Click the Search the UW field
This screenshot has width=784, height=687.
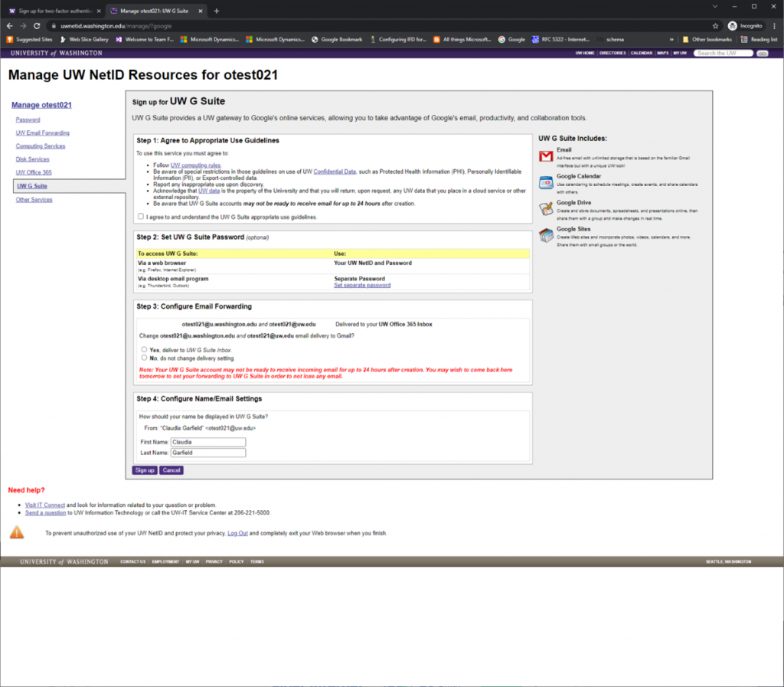coord(723,53)
